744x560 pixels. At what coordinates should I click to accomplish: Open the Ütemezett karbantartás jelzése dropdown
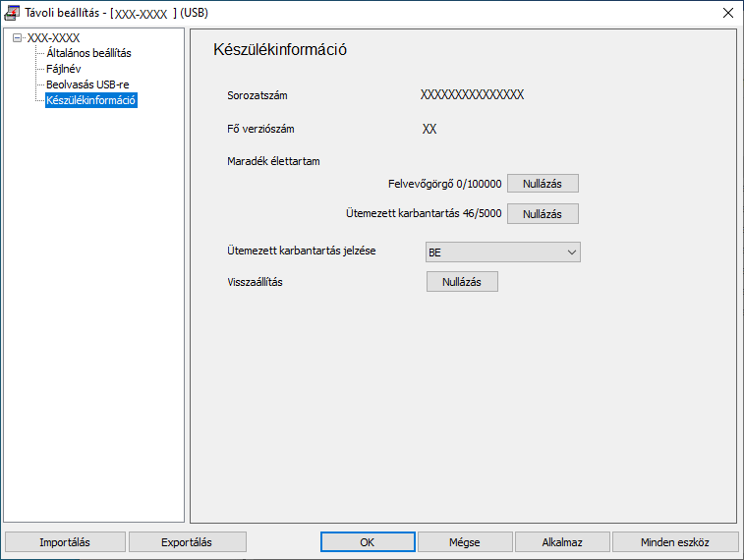[502, 252]
